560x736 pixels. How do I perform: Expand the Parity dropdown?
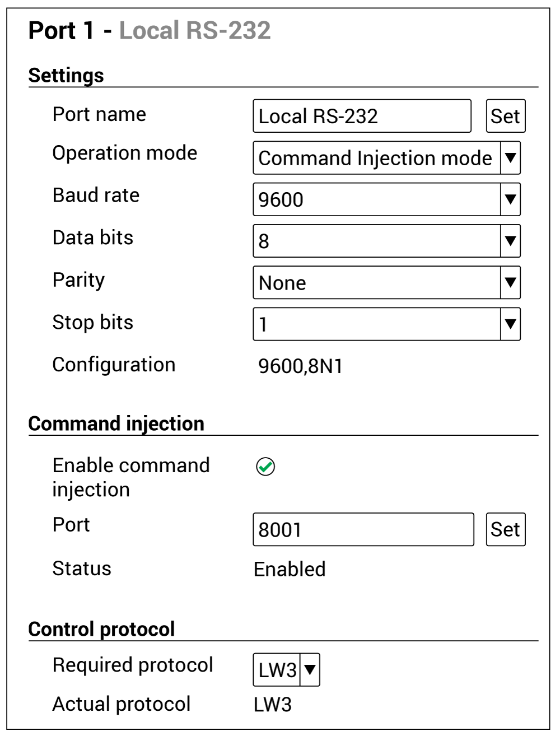click(510, 282)
